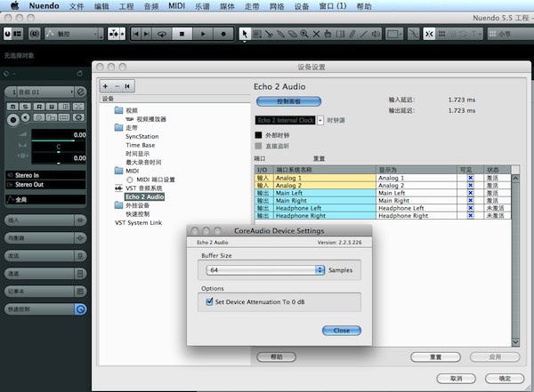
Task: Open the 小节 grid type dropdown
Action: point(510,34)
